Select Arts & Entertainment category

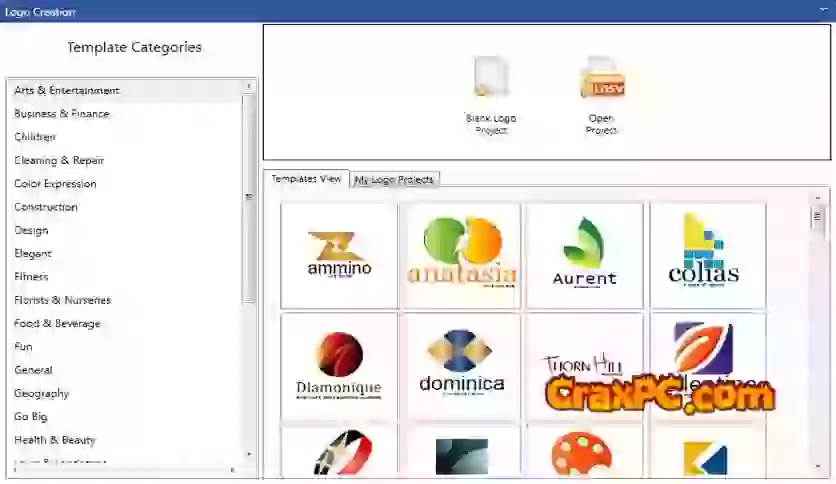67,91
